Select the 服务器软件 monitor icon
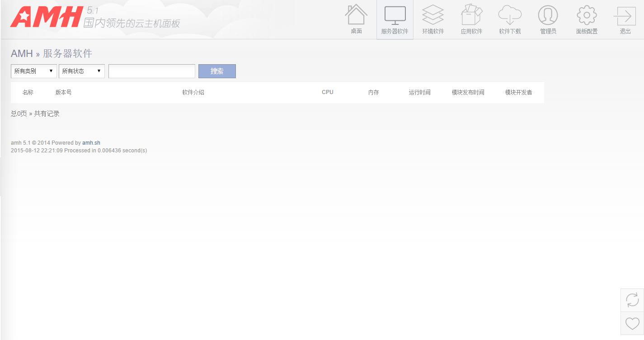Screen dimensions: 644x340 [x=395, y=15]
